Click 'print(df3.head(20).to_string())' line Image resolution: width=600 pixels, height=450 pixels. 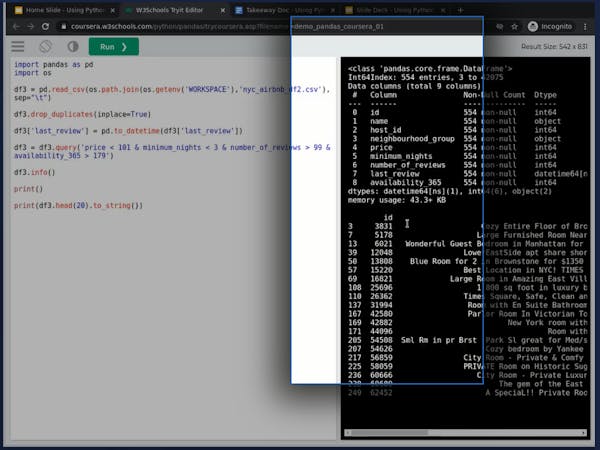(x=78, y=205)
